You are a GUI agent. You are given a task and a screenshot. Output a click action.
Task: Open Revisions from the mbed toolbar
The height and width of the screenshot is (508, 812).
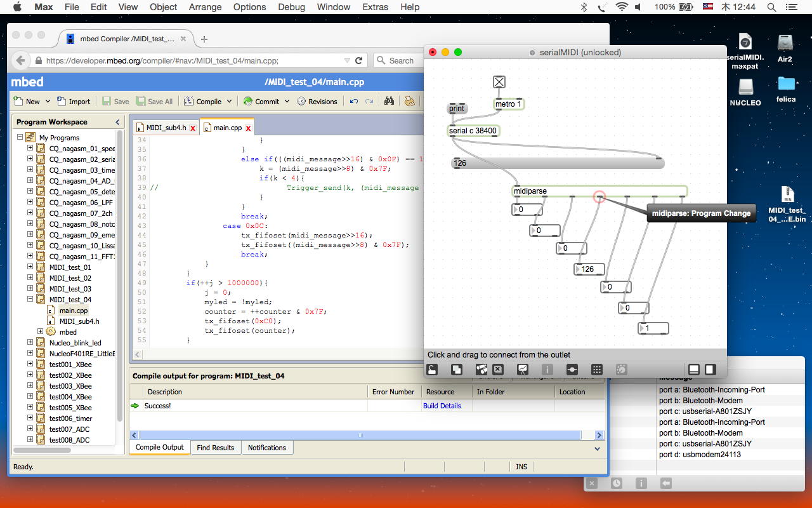[x=317, y=101]
